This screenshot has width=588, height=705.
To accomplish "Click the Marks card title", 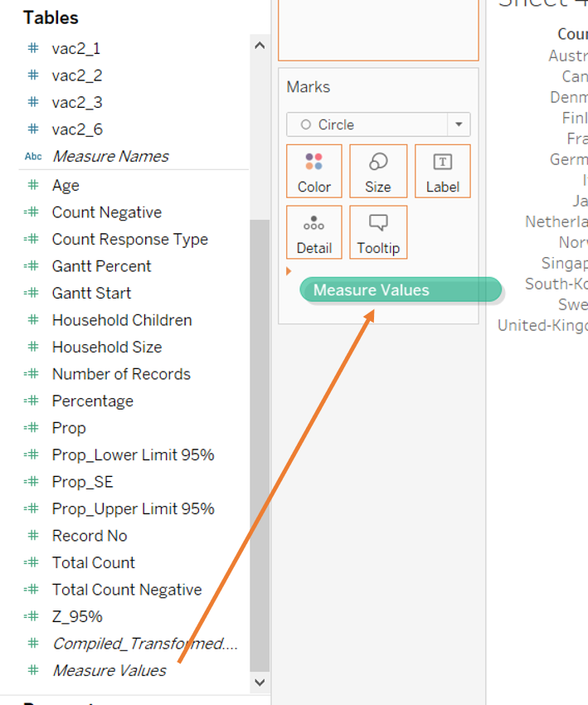I will (309, 87).
